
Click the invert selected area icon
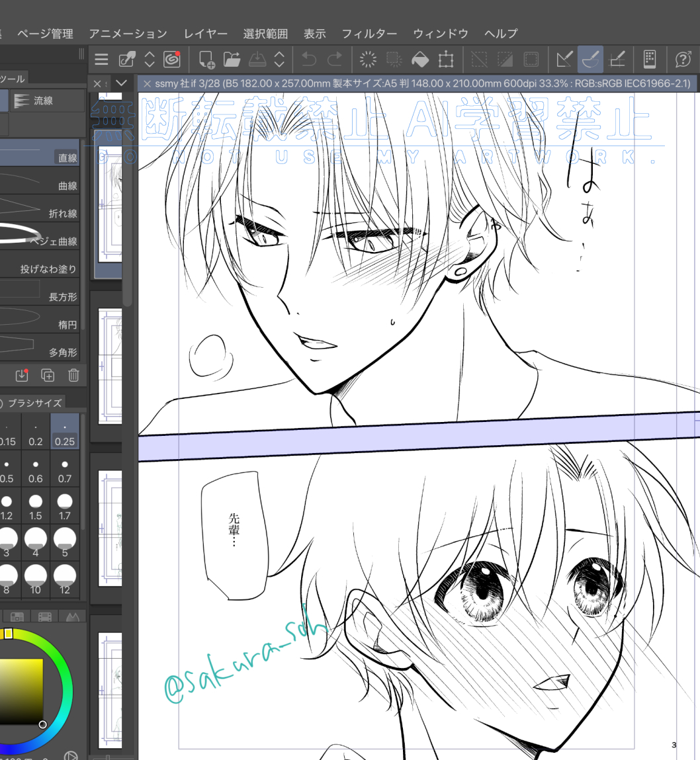pos(505,60)
